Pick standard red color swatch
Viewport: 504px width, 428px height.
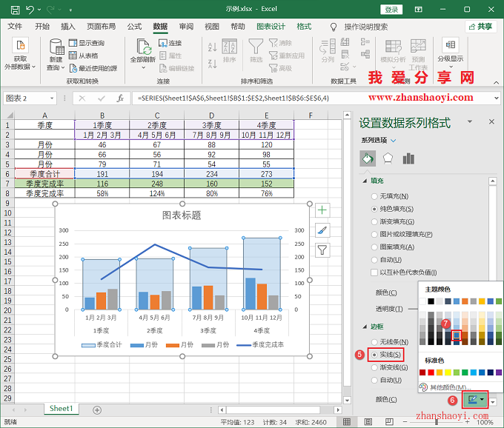431,372
